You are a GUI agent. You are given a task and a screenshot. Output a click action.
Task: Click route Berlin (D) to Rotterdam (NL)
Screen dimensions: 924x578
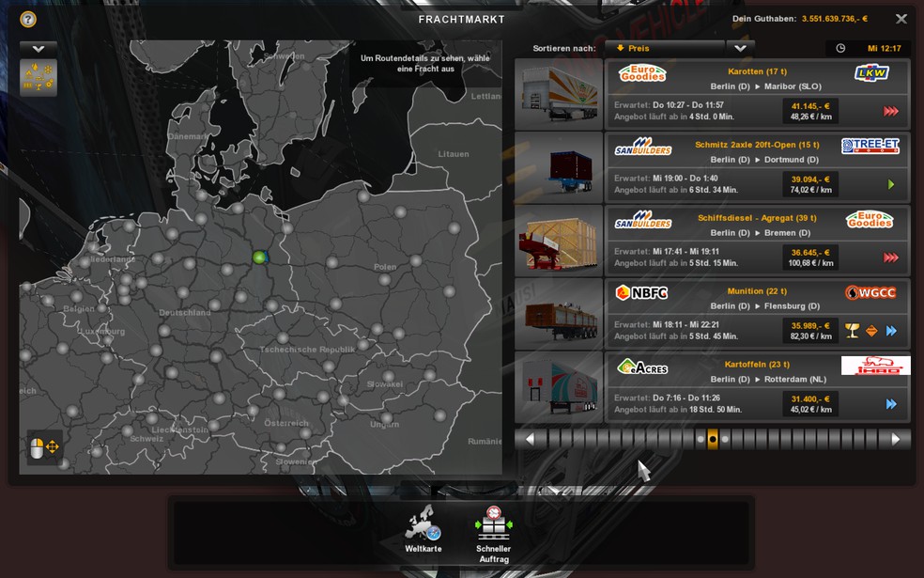768,379
